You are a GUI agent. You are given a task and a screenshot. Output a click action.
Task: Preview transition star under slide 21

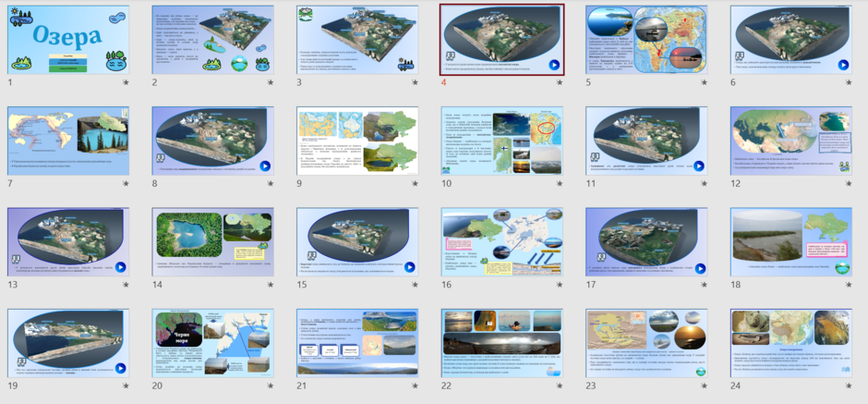click(415, 386)
